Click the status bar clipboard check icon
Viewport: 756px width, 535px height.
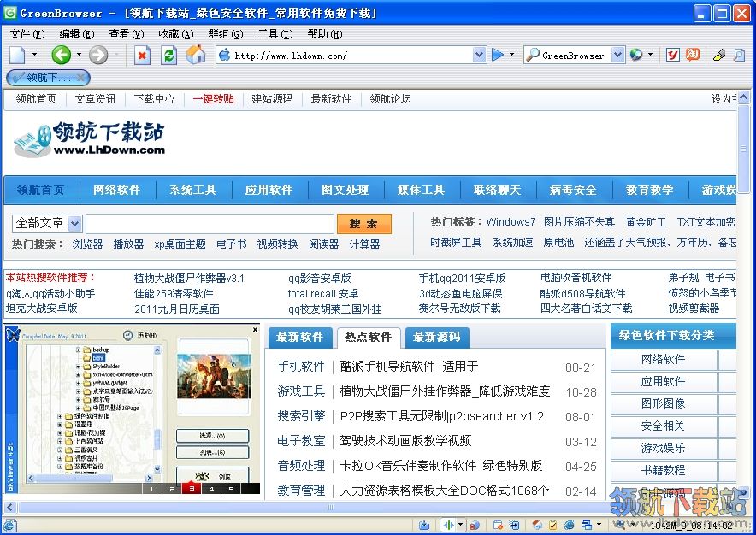(x=553, y=525)
